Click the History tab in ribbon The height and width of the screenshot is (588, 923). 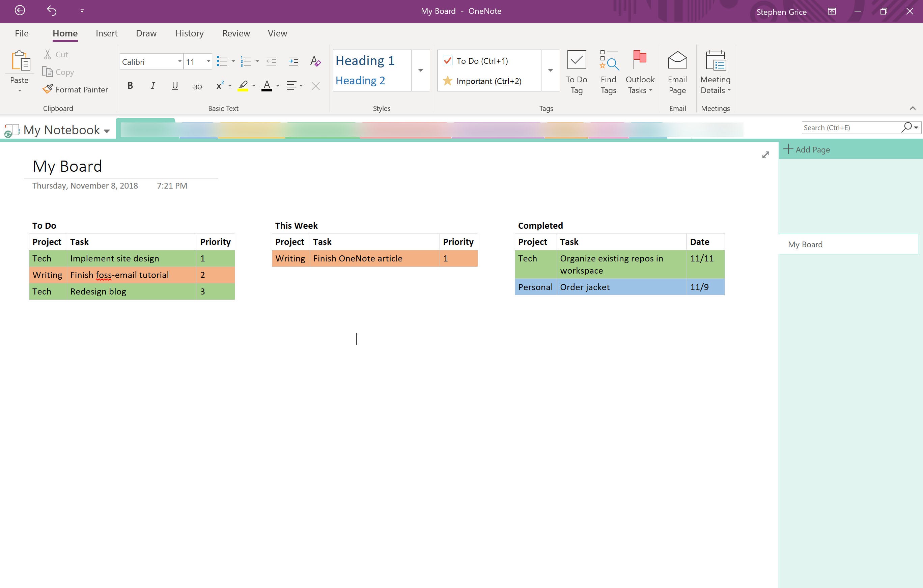click(188, 32)
